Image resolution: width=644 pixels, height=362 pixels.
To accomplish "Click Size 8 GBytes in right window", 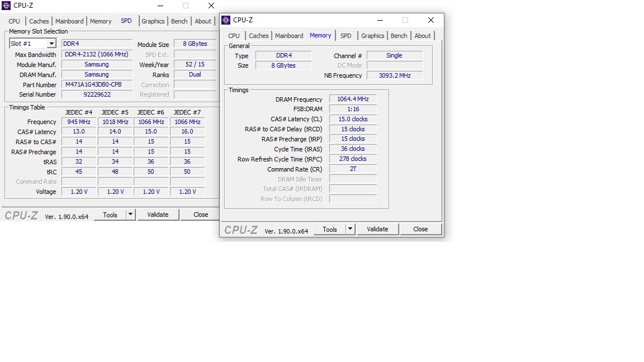I will (x=283, y=65).
